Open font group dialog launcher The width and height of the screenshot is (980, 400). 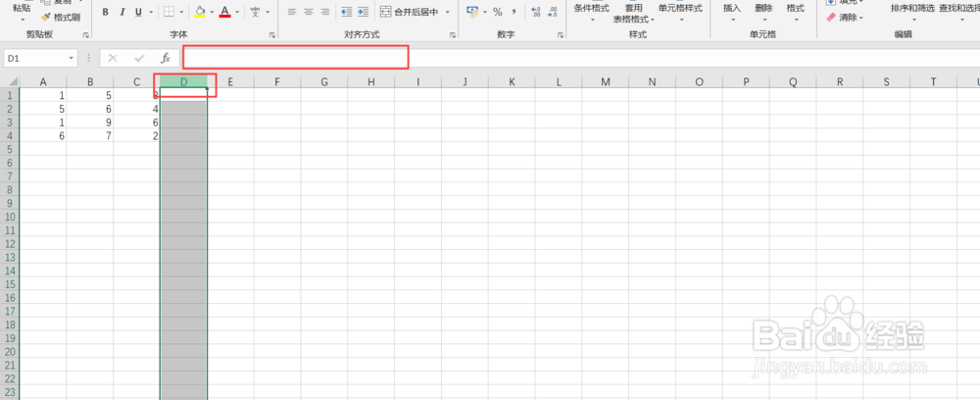click(x=272, y=35)
